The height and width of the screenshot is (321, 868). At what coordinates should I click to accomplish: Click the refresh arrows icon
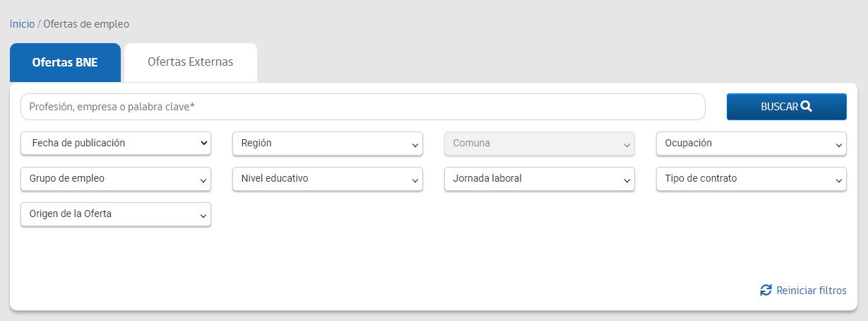coord(766,291)
